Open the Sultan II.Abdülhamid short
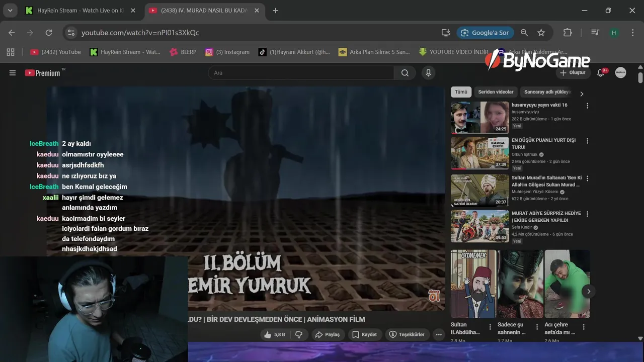The width and height of the screenshot is (644, 362). click(473, 284)
